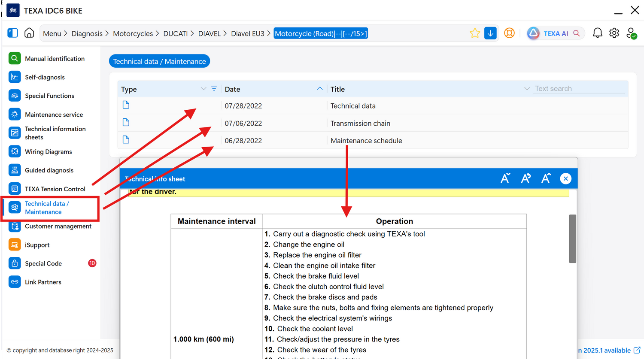Viewport: 644px width, 359px height.
Task: Decrease font size in info sheet
Action: [x=505, y=178]
